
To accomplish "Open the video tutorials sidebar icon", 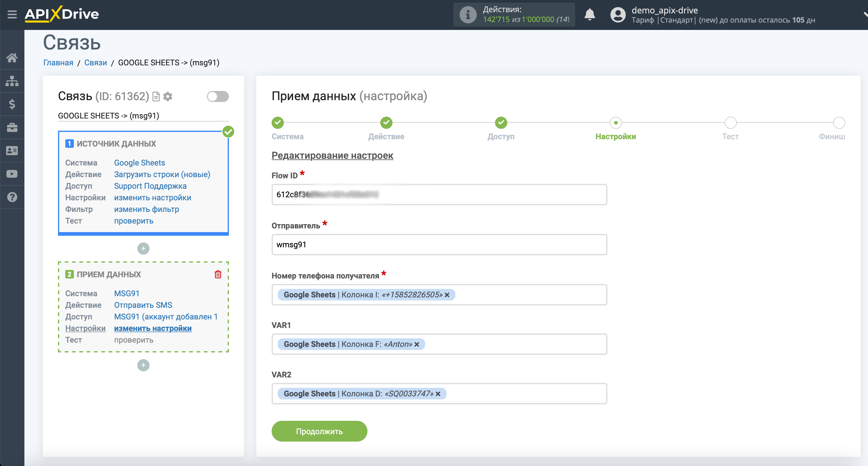I will (x=12, y=174).
